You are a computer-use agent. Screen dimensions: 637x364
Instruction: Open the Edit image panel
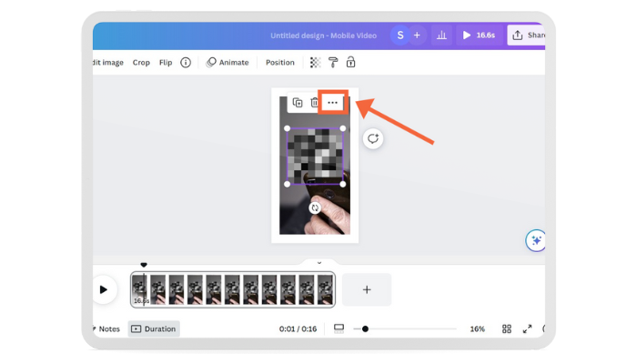pos(108,63)
